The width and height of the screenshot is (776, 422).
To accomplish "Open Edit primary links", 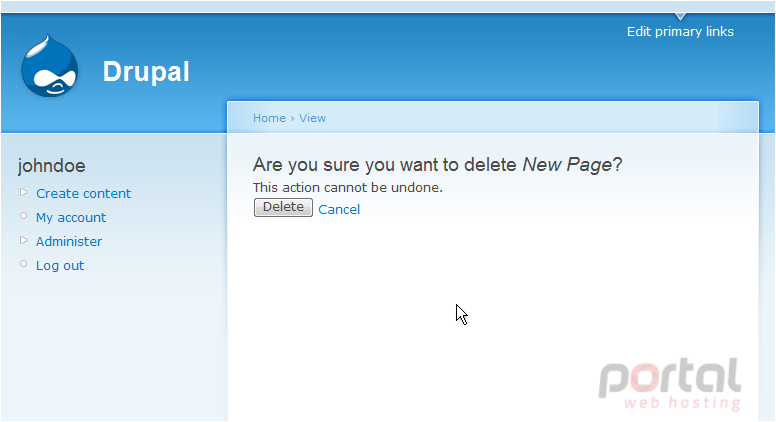I will click(680, 31).
